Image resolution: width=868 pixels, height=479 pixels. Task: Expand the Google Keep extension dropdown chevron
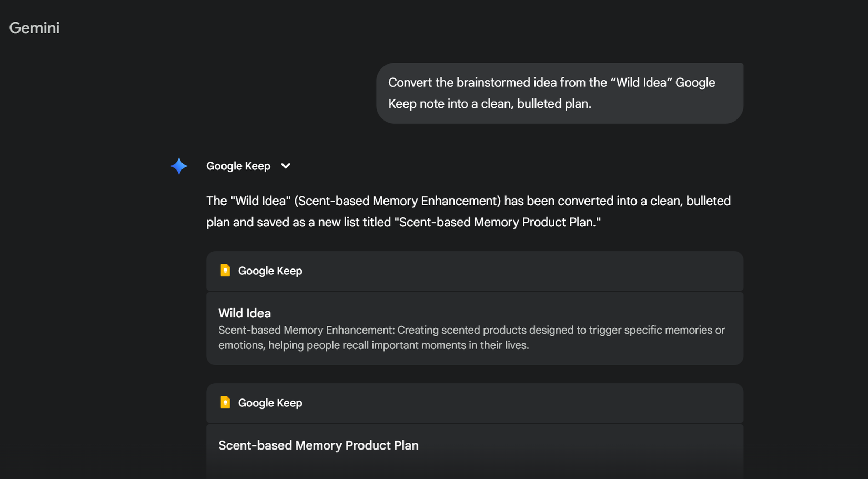pyautogui.click(x=286, y=166)
